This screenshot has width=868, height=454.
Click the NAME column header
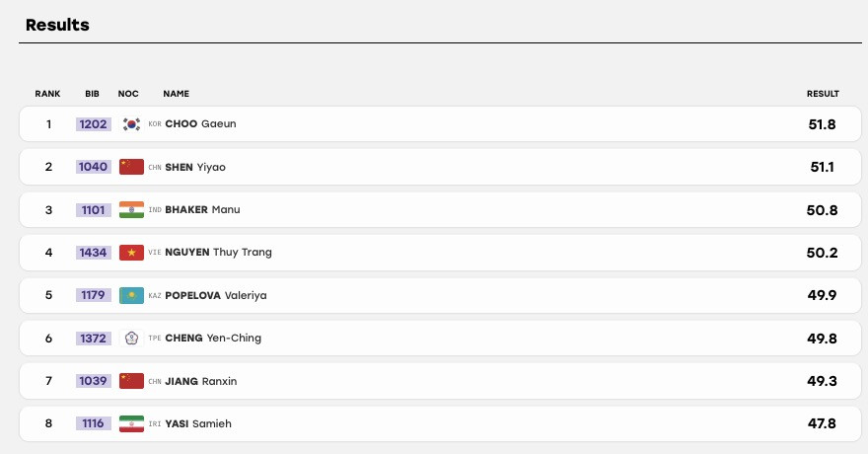point(176,94)
